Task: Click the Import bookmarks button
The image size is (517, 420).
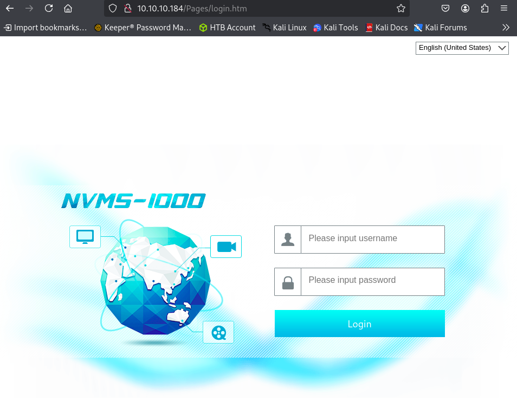Action: point(45,27)
